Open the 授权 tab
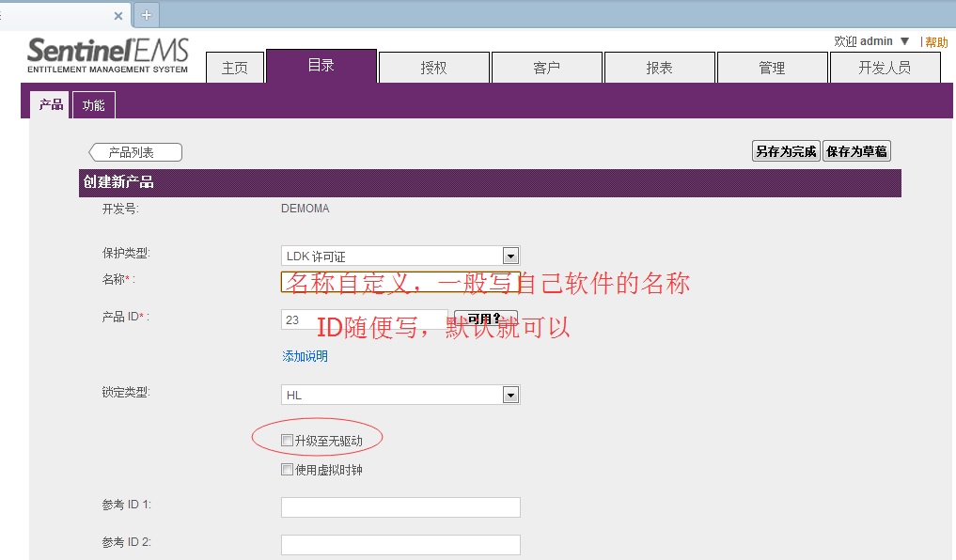 433,68
